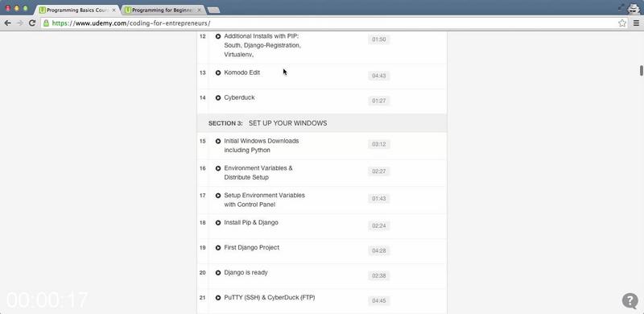Enter fullscreen with the window arrows icon
Screen dimensions: 644x314
coord(621,7)
